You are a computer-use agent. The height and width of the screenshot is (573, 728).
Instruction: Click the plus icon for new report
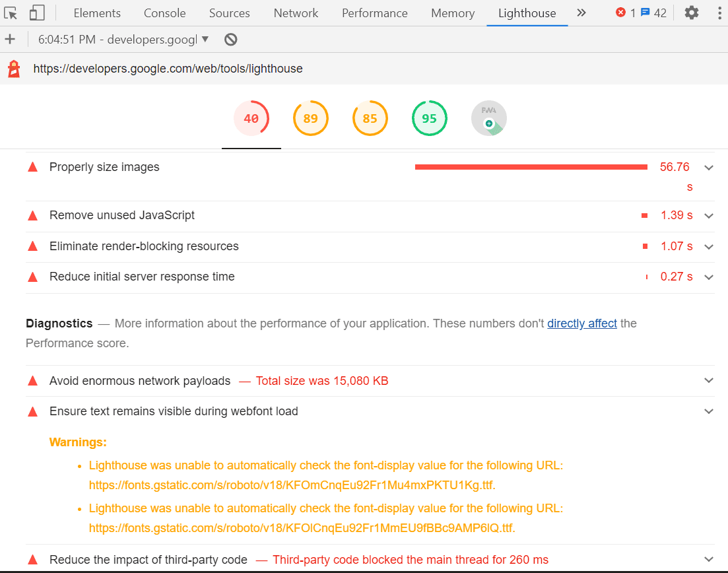10,40
